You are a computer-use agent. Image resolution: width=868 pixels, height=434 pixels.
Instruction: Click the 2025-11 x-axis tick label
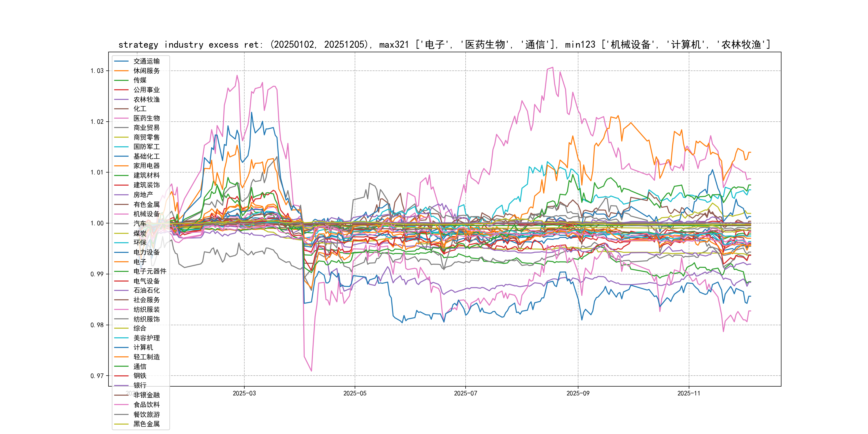[x=689, y=393]
